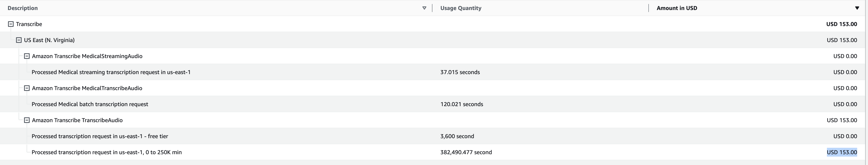Click US East (N. Virginia) USD 153.00 amount
This screenshot has width=868, height=165.
pyautogui.click(x=842, y=40)
